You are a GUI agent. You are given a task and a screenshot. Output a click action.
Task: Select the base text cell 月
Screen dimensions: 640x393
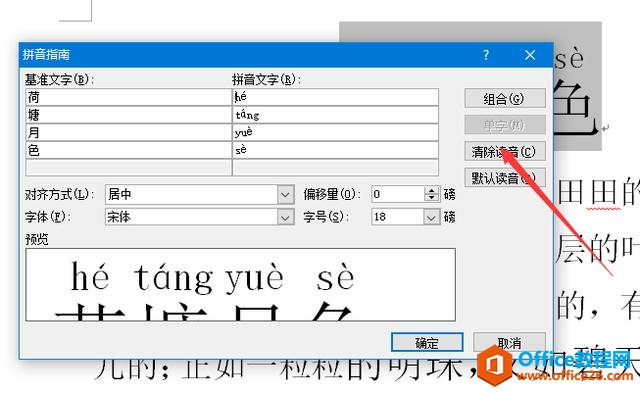click(x=129, y=133)
